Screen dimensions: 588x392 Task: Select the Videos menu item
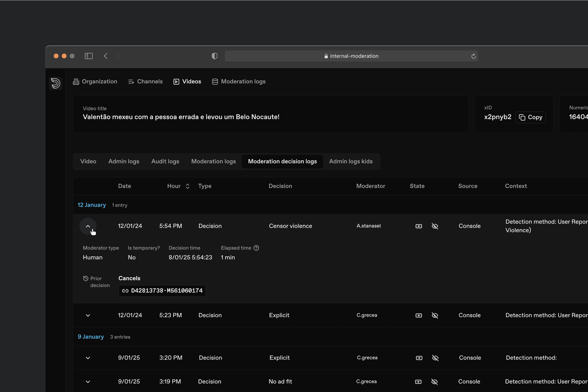[187, 81]
